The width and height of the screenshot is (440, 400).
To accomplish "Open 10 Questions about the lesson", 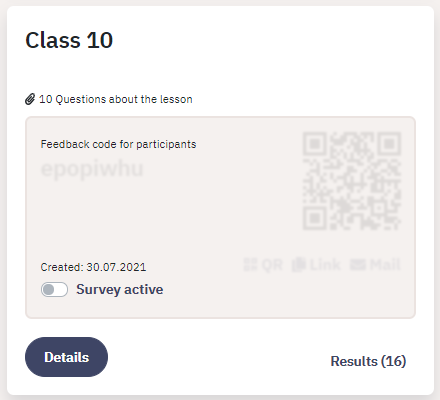I will pos(116,99).
